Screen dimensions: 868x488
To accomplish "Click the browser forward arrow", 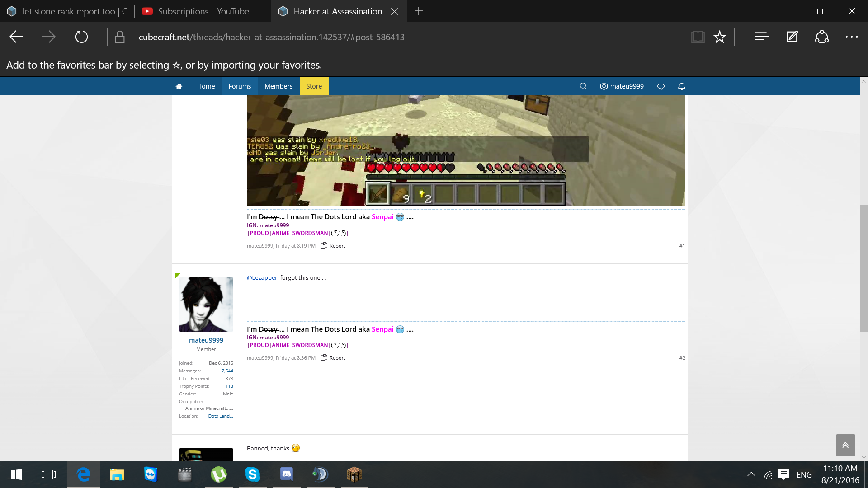I will click(x=48, y=37).
